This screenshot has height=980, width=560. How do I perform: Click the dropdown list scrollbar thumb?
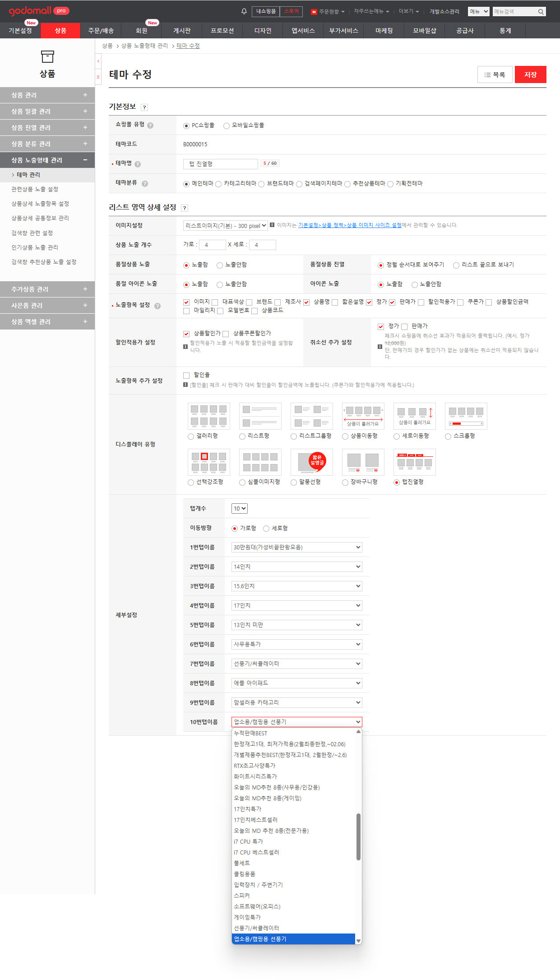click(359, 837)
